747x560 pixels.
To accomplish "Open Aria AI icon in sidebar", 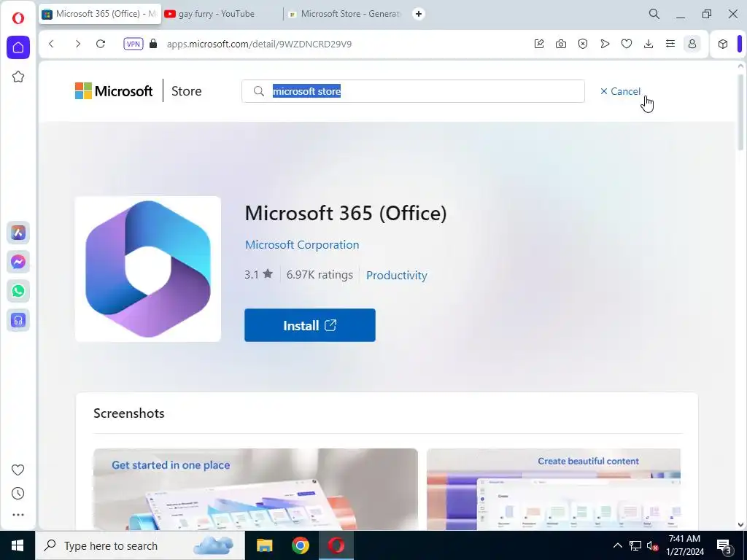I will [x=18, y=233].
